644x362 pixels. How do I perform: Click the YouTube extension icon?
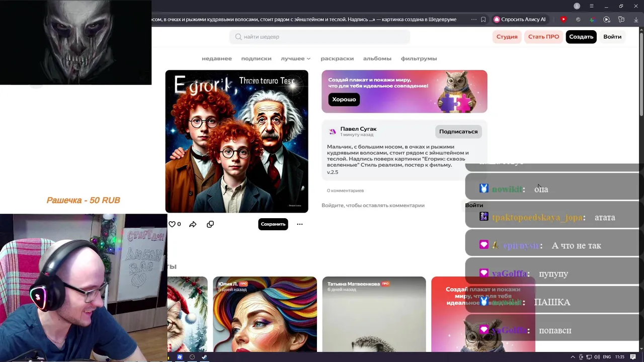pos(563,20)
